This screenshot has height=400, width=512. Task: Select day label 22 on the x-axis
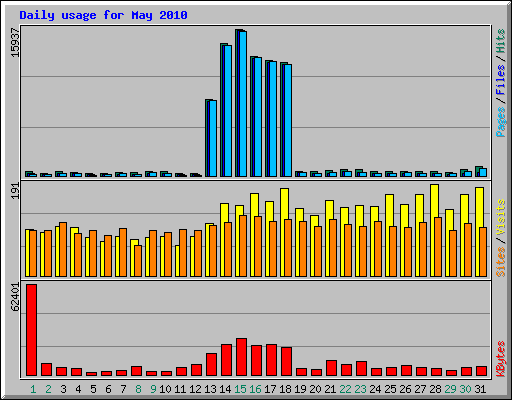345,389
